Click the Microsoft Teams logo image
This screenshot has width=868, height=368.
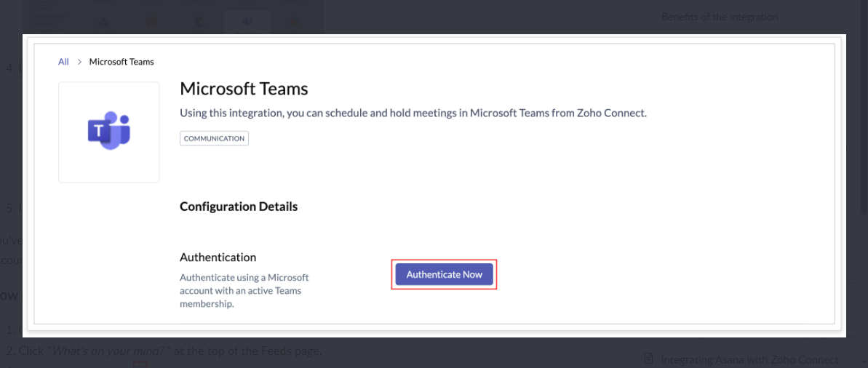coord(108,132)
